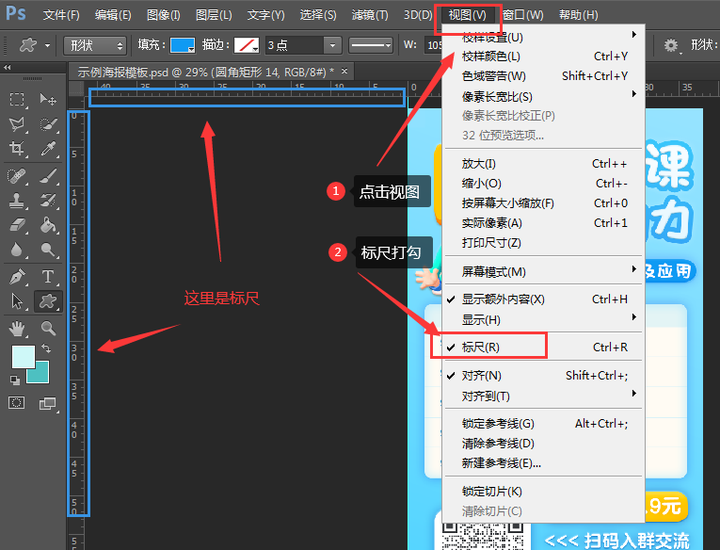
Task: Change screen mode icon in toolbox
Action: pyautogui.click(x=47, y=403)
